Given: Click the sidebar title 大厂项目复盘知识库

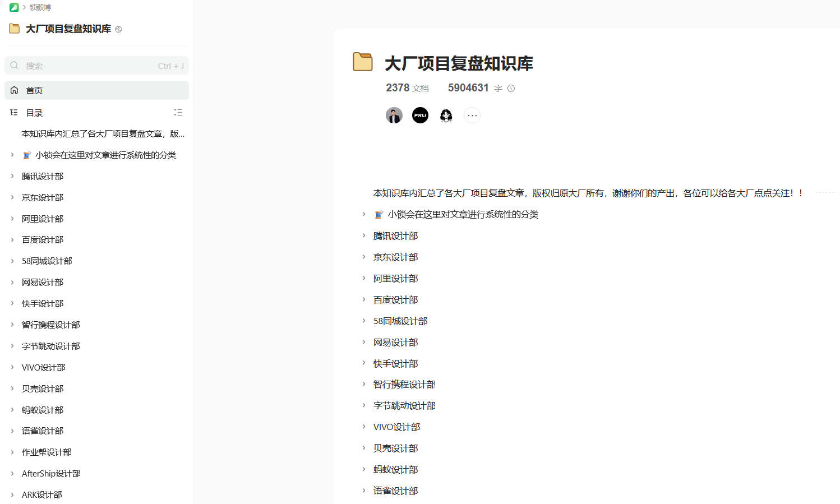Looking at the screenshot, I should click(x=68, y=29).
